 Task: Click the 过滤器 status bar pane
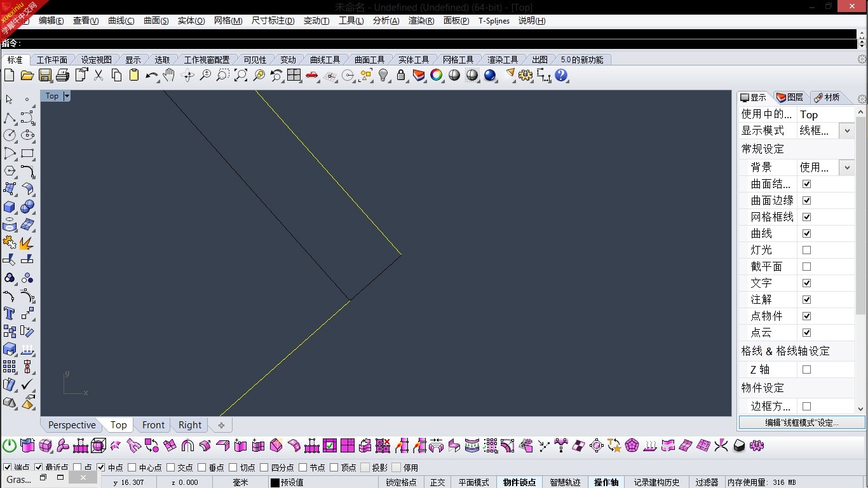coord(706,482)
